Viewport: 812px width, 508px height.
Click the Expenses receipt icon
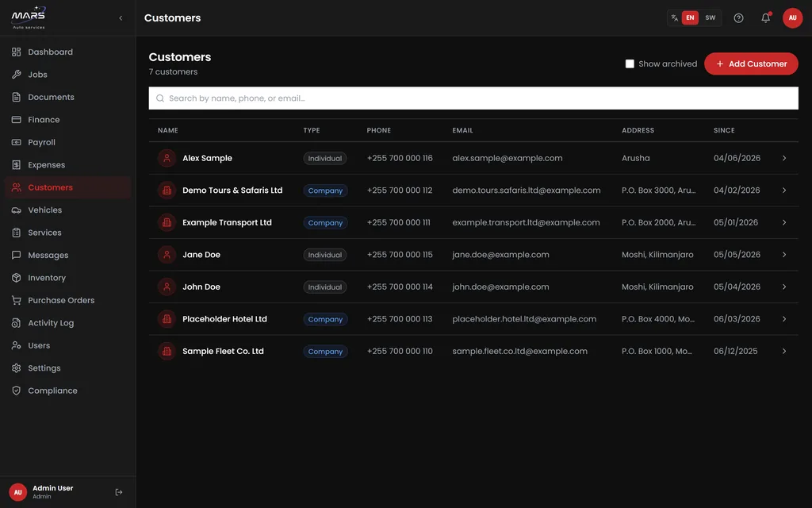pos(16,165)
